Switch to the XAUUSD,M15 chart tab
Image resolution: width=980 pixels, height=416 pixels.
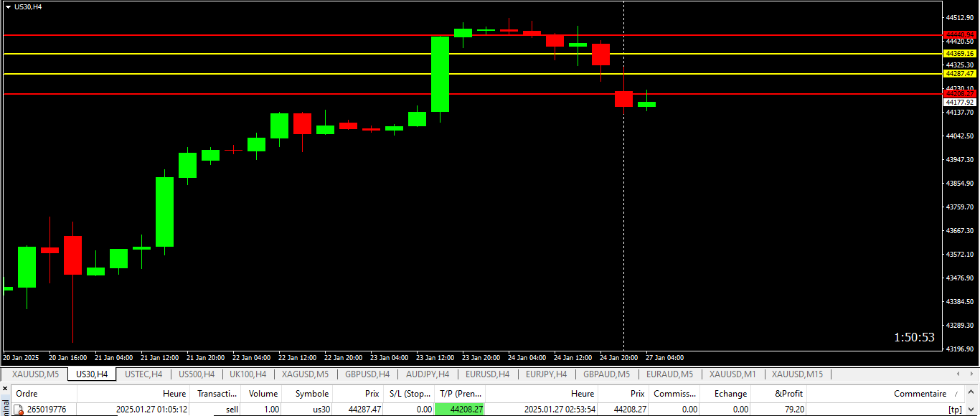797,374
